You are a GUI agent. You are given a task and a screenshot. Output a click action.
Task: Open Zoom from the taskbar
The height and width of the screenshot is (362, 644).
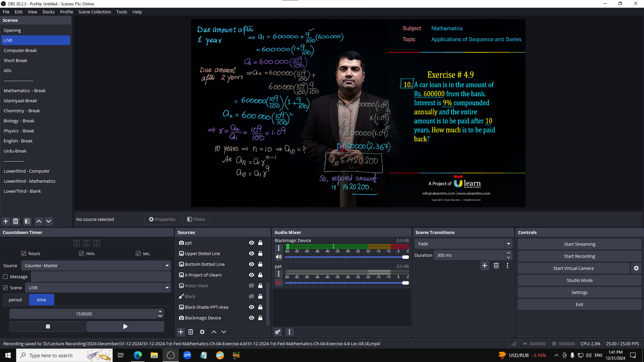(x=187, y=355)
